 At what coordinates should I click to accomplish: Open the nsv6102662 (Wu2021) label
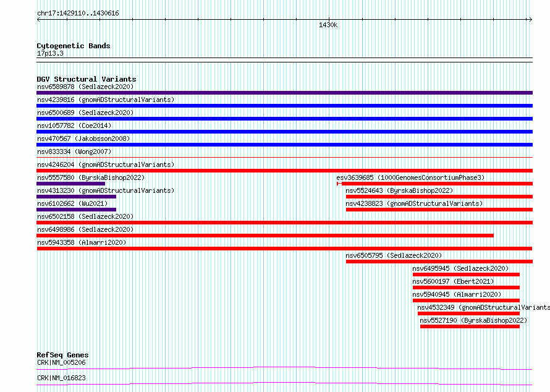pyautogui.click(x=72, y=203)
